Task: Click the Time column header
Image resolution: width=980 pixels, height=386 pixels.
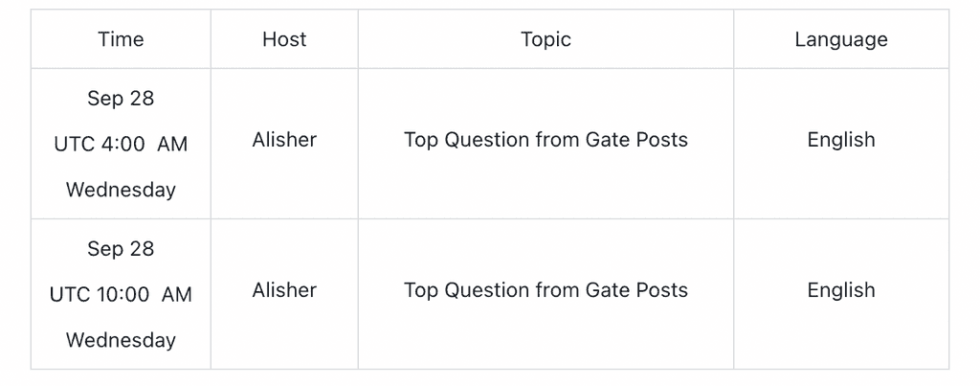Action: pyautogui.click(x=121, y=39)
